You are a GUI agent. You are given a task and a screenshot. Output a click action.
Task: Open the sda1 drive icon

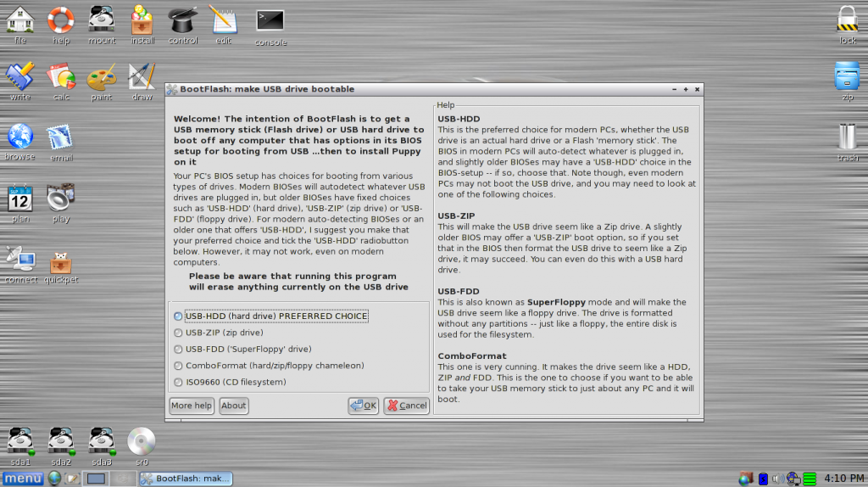tap(20, 441)
